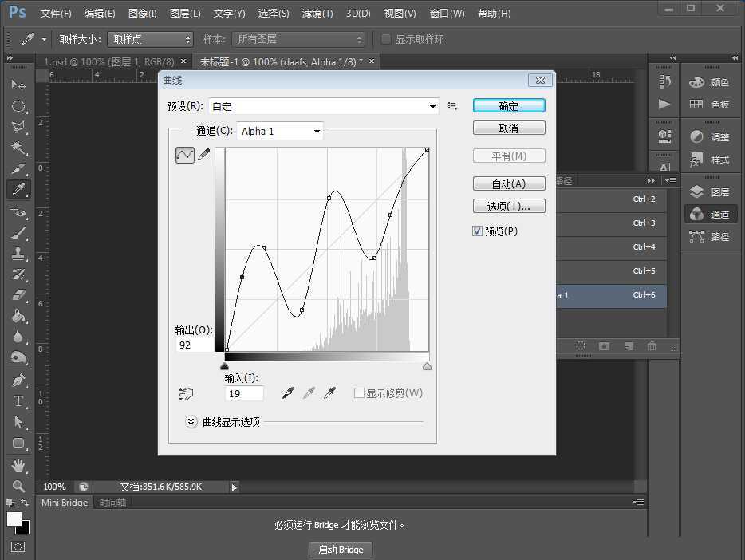Screen dimensions: 745x560
Task: Open the 通道 dropdown showing Alpha 1
Action: pyautogui.click(x=278, y=131)
